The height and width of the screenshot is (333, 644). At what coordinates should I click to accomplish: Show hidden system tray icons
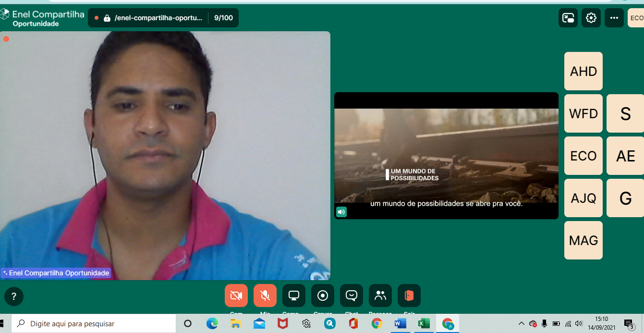pos(521,323)
